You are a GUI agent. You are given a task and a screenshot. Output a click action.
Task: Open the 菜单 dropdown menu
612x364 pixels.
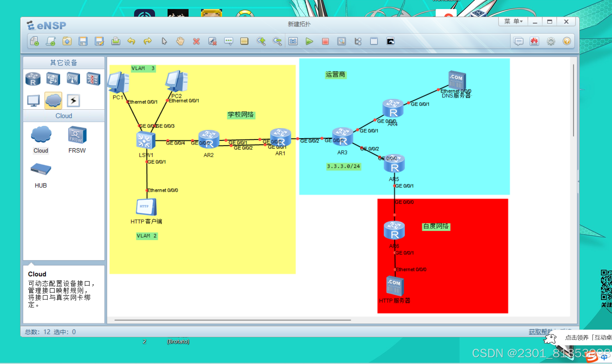pos(513,22)
